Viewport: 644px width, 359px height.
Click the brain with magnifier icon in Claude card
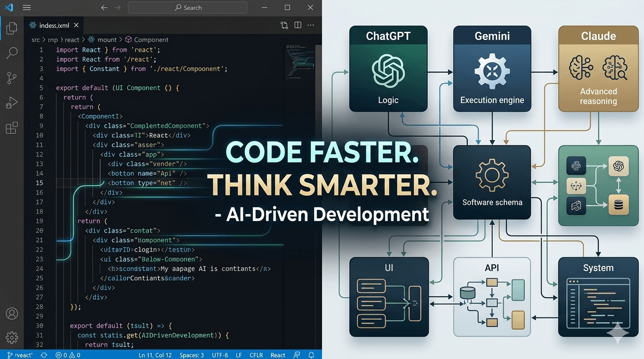point(615,68)
